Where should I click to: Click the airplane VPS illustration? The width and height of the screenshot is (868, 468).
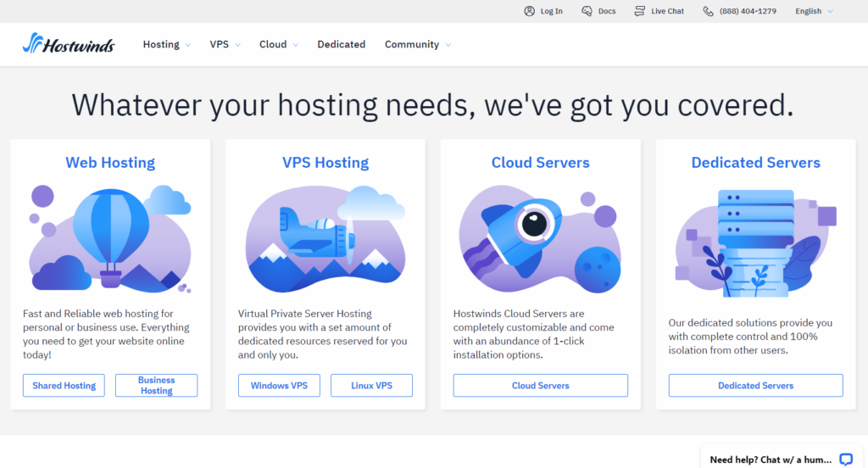pos(325,239)
